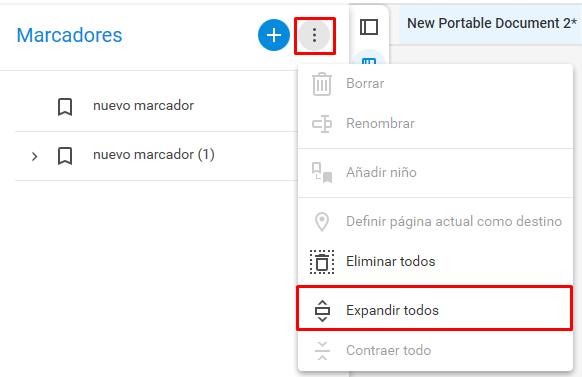The height and width of the screenshot is (377, 582).
Task: Click the blue plus add bookmark button
Action: tap(274, 35)
